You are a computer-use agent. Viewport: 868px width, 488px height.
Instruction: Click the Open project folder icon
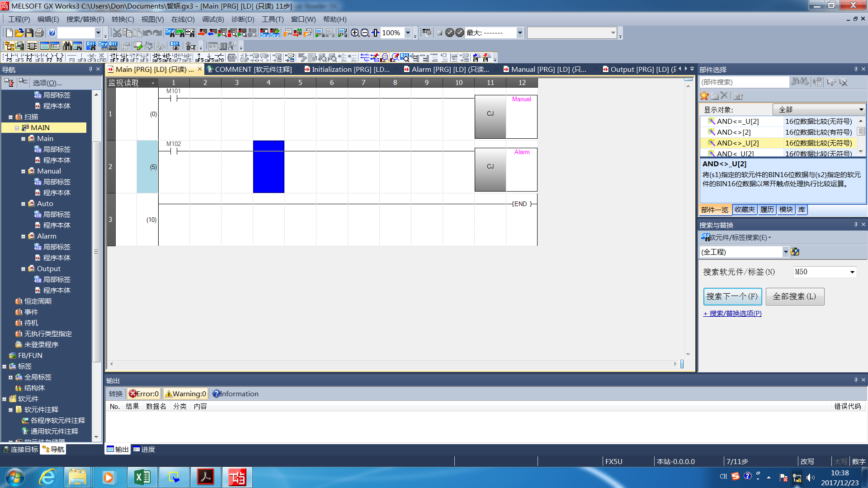(19, 33)
